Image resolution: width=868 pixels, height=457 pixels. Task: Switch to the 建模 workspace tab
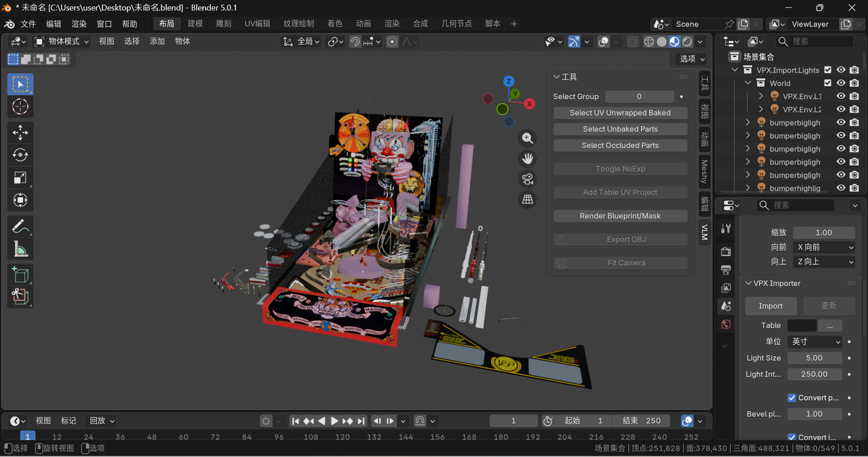click(195, 24)
